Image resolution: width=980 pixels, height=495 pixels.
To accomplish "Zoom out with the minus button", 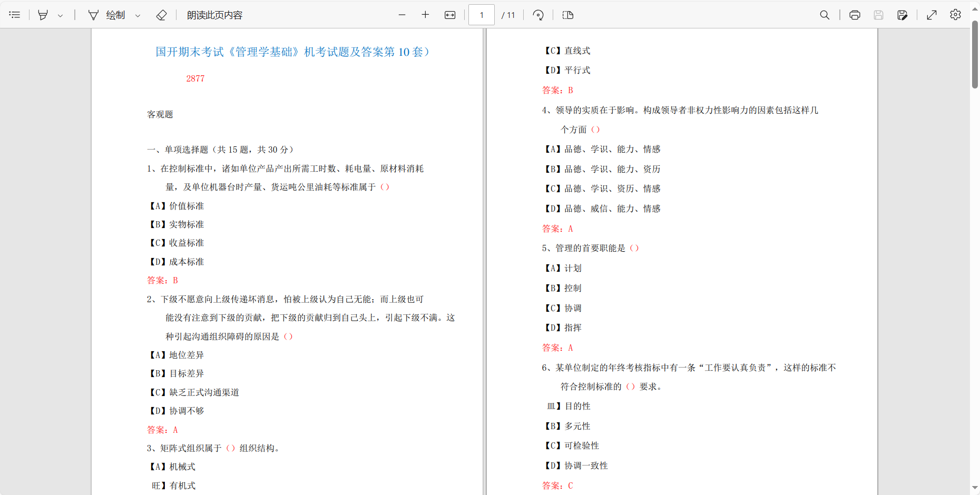I will tap(402, 15).
